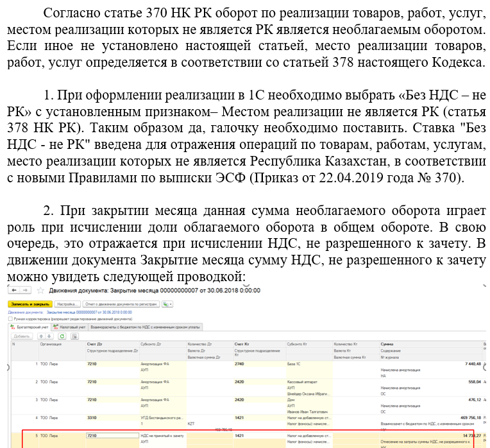The height and width of the screenshot is (448, 490).
Task: Go forward with the right arrow button
Action: tap(25, 291)
